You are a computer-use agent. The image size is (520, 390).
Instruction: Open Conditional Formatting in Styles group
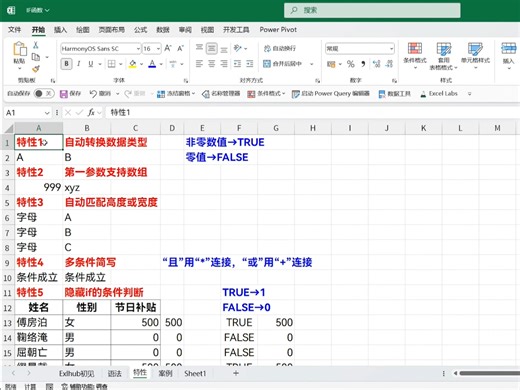pyautogui.click(x=415, y=55)
